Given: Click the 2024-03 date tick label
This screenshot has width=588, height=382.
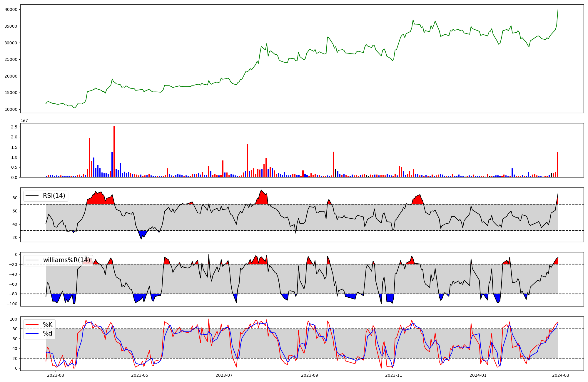Looking at the screenshot, I should point(561,375).
